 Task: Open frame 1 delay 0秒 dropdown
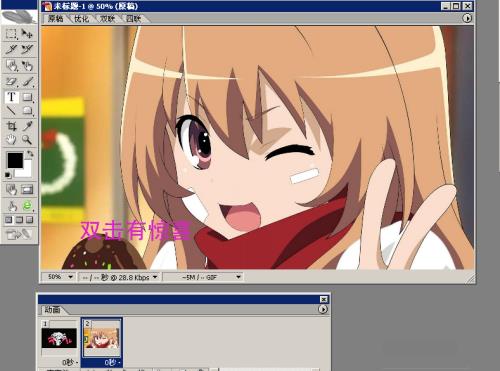point(70,362)
